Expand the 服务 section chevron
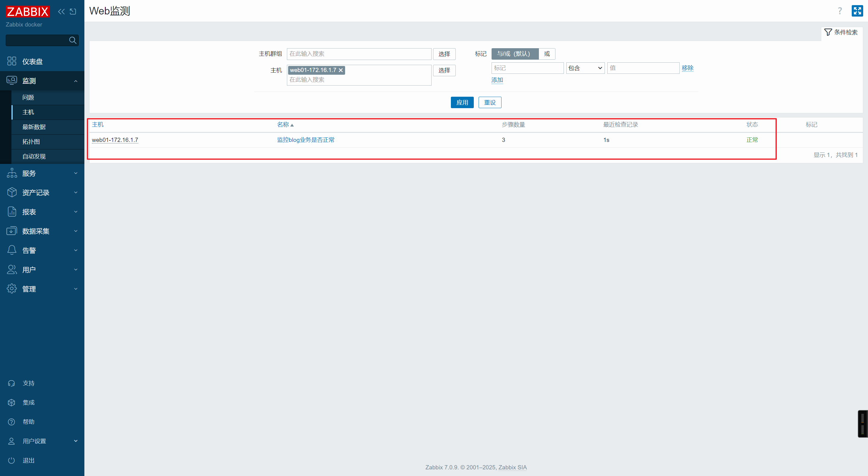Image resolution: width=868 pixels, height=476 pixels. point(76,173)
